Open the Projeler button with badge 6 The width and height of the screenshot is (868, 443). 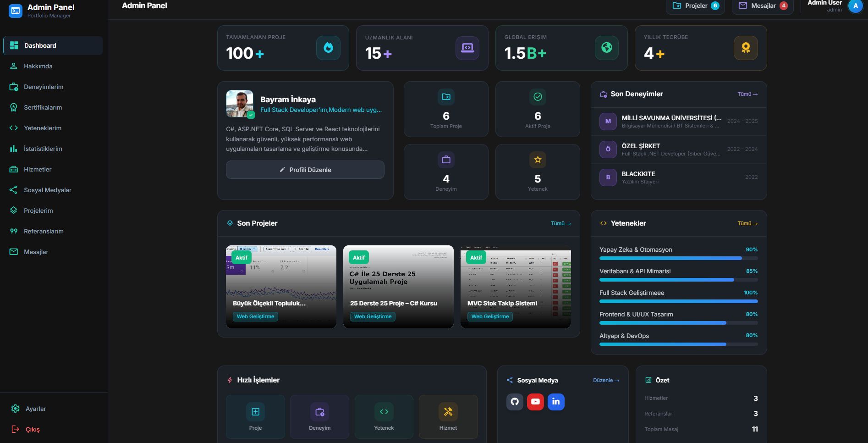(695, 6)
